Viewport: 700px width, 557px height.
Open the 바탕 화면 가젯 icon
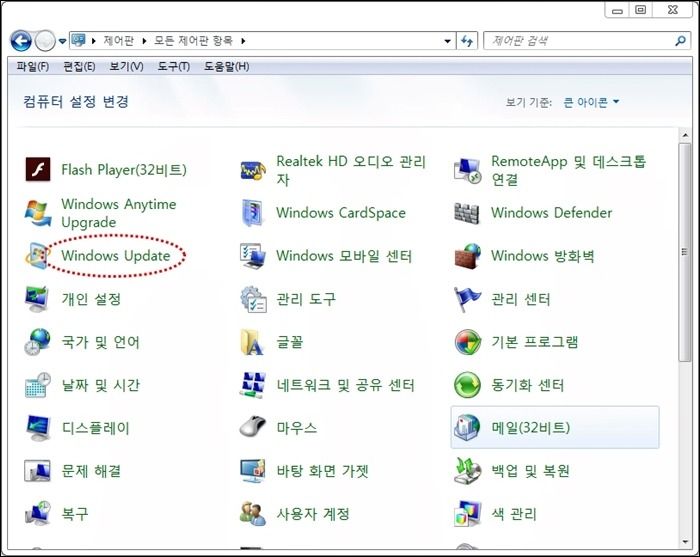(x=253, y=471)
